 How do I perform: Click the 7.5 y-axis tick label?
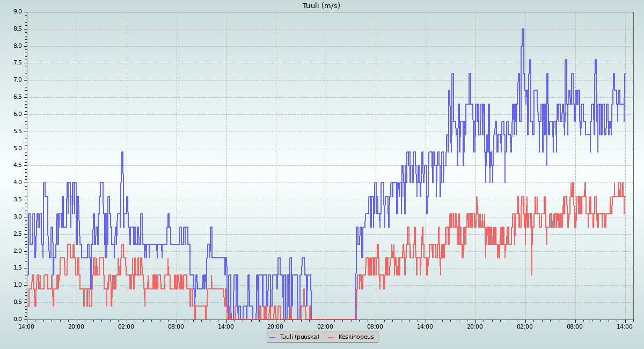coord(18,63)
